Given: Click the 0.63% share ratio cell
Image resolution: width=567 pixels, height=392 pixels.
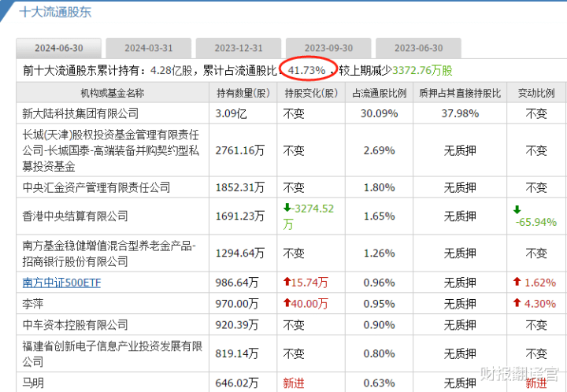Looking at the screenshot, I should click(379, 383).
